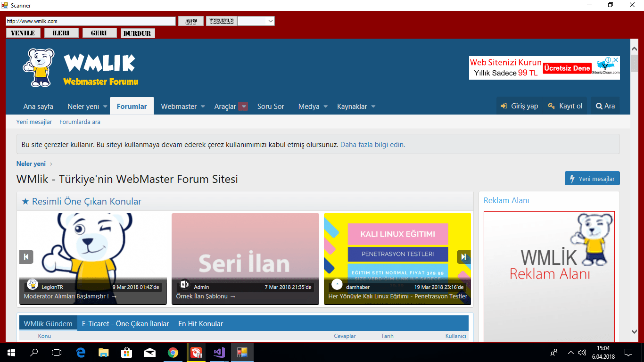Expand Araçlar menu arrow
Viewport: 644px width, 362px height.
pyautogui.click(x=243, y=107)
